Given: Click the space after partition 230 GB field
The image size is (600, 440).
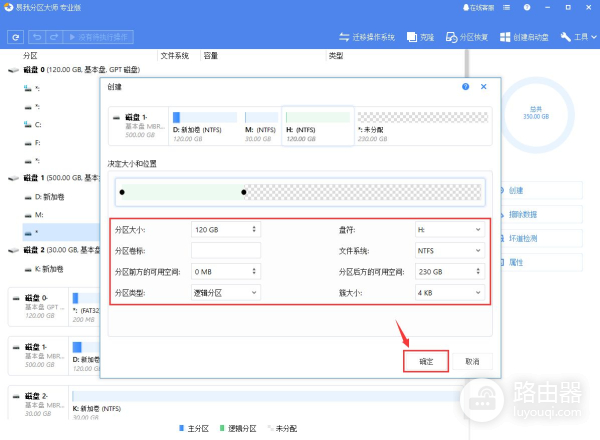Looking at the screenshot, I should click(450, 272).
